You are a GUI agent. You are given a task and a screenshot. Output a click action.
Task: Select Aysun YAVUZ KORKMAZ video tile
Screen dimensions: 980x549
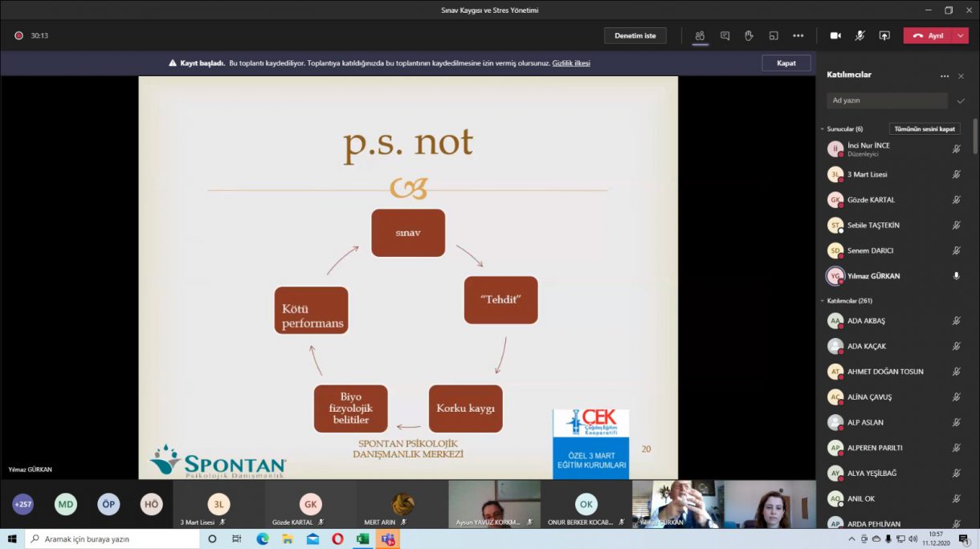(x=494, y=504)
